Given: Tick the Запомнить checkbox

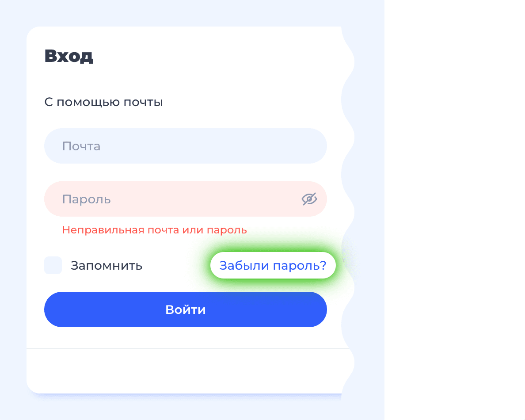Looking at the screenshot, I should (53, 265).
